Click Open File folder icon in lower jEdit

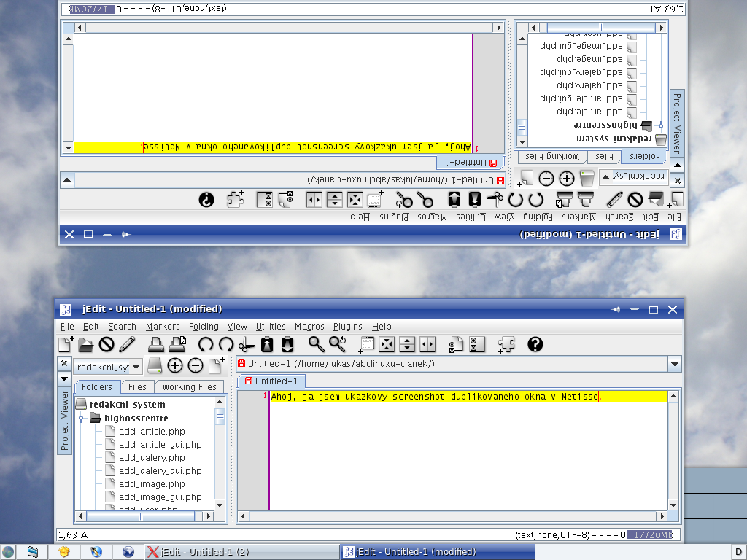86,344
